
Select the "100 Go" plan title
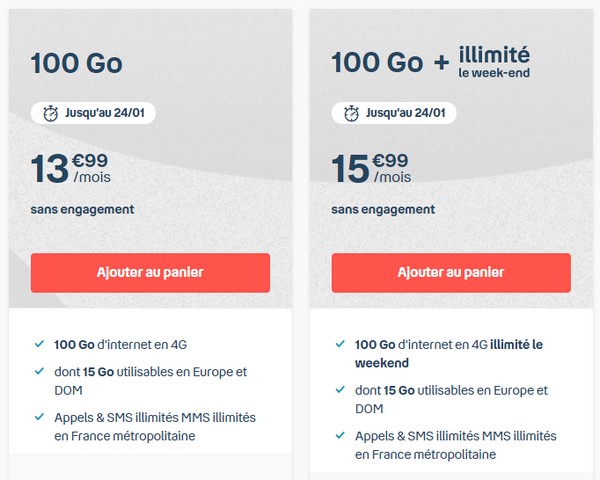coord(76,64)
